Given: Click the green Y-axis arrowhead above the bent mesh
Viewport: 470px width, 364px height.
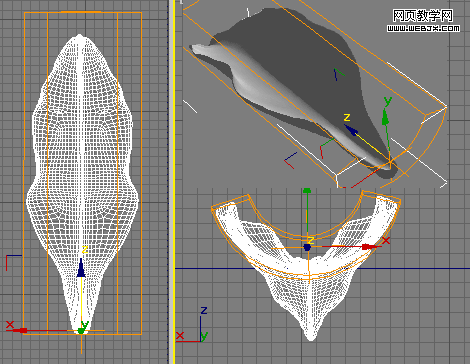Looking at the screenshot, I should tap(307, 190).
